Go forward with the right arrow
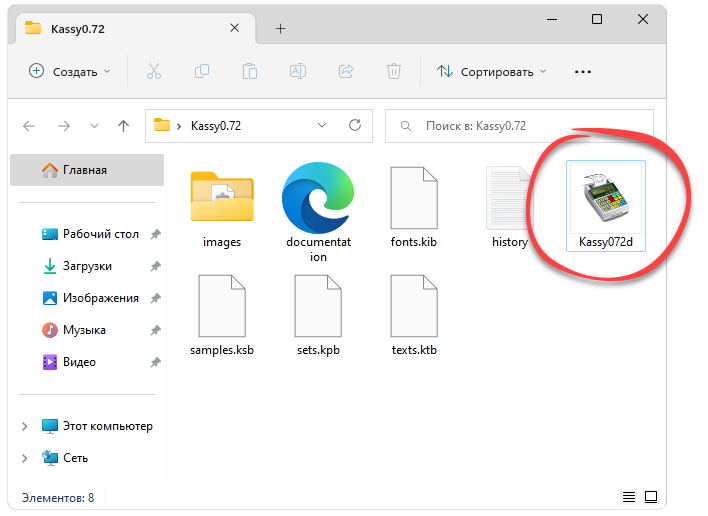This screenshot has height=516, width=708. pos(64,126)
